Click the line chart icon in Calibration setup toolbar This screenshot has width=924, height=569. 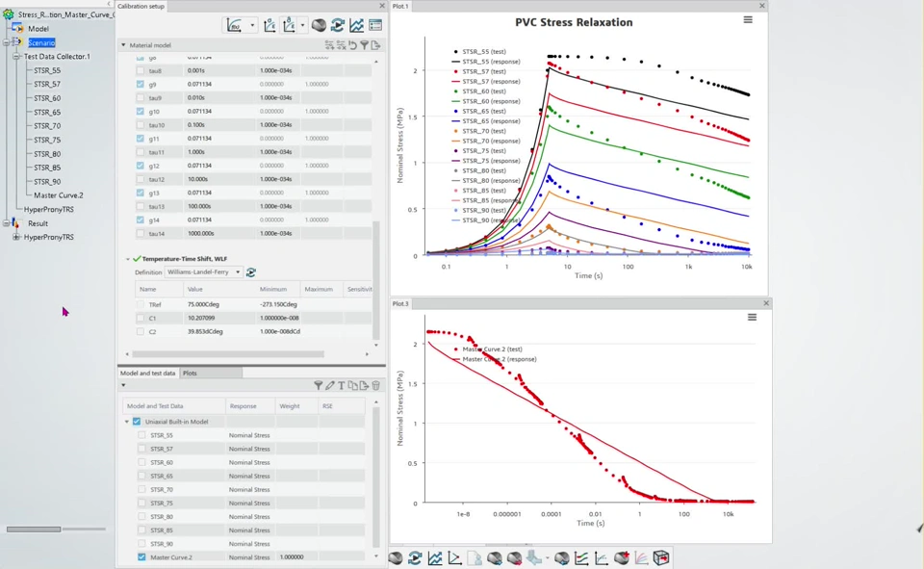click(x=356, y=25)
